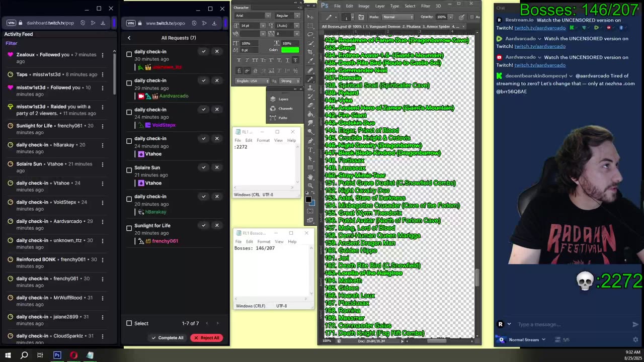Image resolution: width=644 pixels, height=362 pixels.
Task: Open the Windows Start menu
Action: click(8, 355)
